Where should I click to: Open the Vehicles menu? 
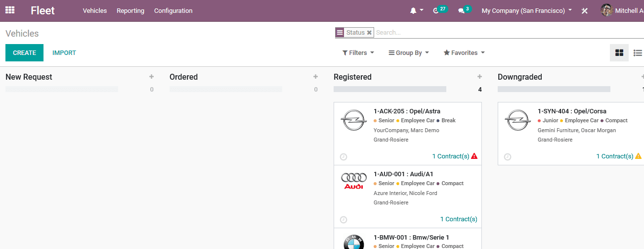[x=95, y=10]
